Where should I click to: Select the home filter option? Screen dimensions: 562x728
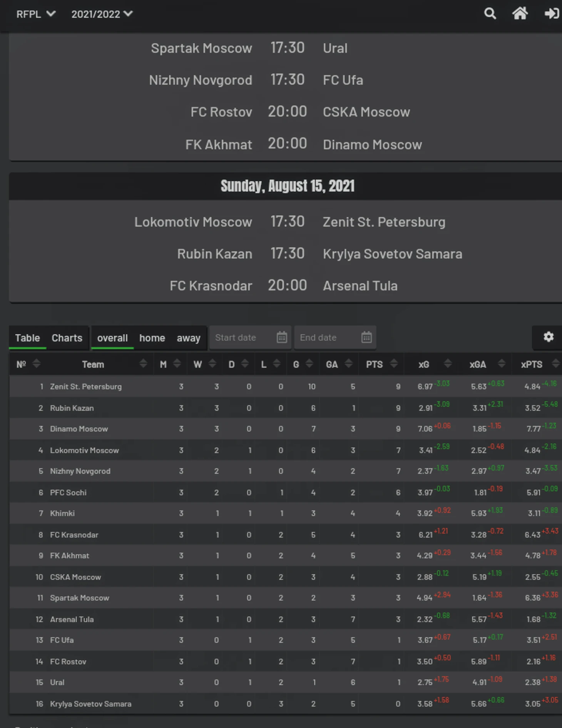click(x=152, y=338)
